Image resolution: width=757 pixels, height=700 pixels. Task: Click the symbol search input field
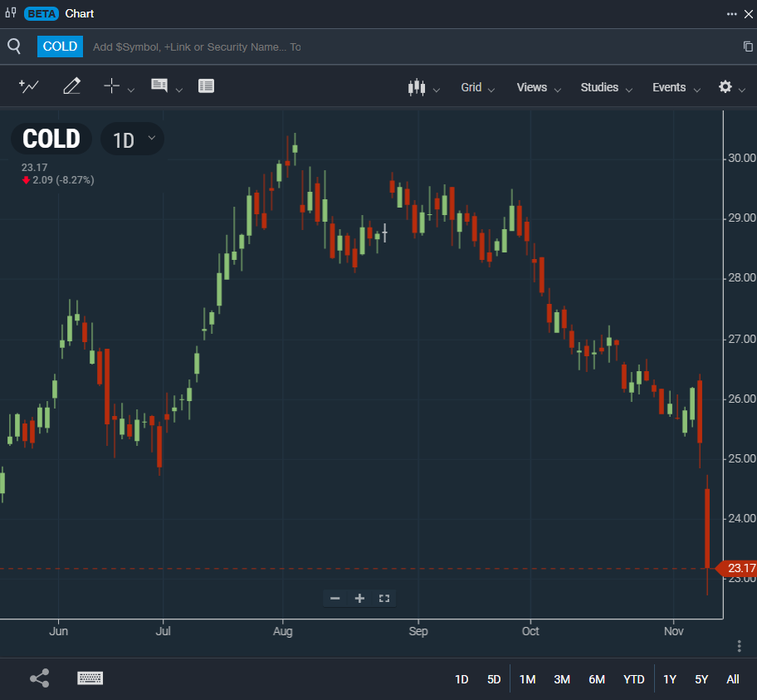332,47
